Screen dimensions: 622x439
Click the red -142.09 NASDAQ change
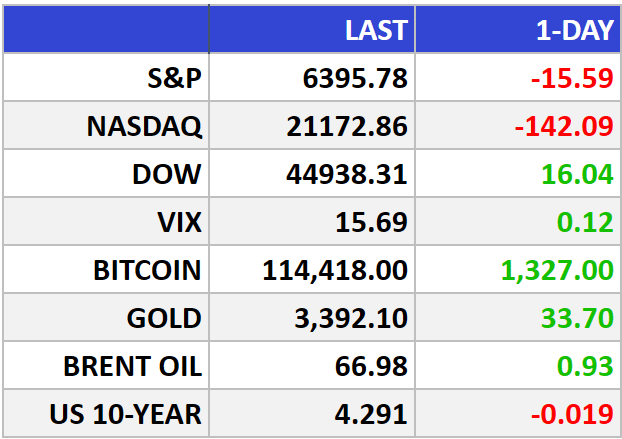564,127
